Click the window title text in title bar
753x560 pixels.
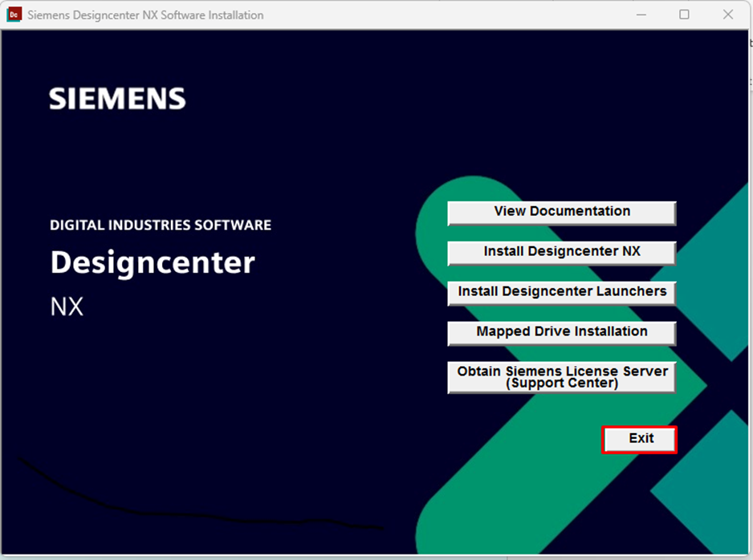click(x=145, y=15)
